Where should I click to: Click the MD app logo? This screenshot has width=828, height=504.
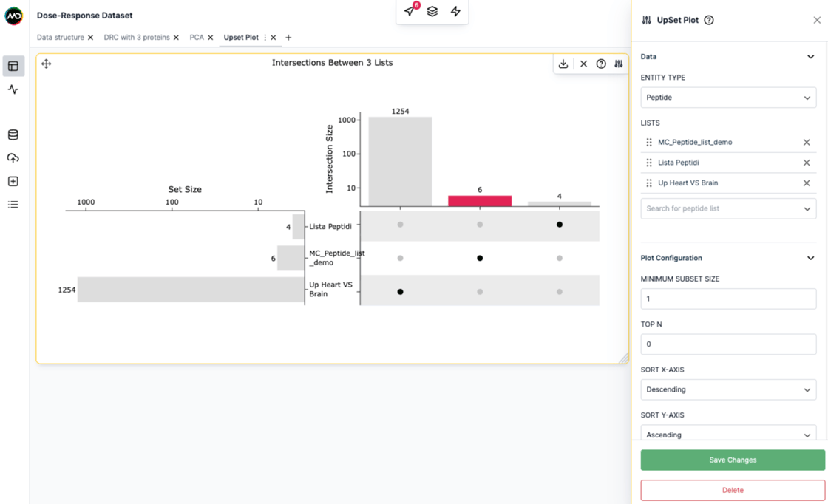[x=14, y=16]
